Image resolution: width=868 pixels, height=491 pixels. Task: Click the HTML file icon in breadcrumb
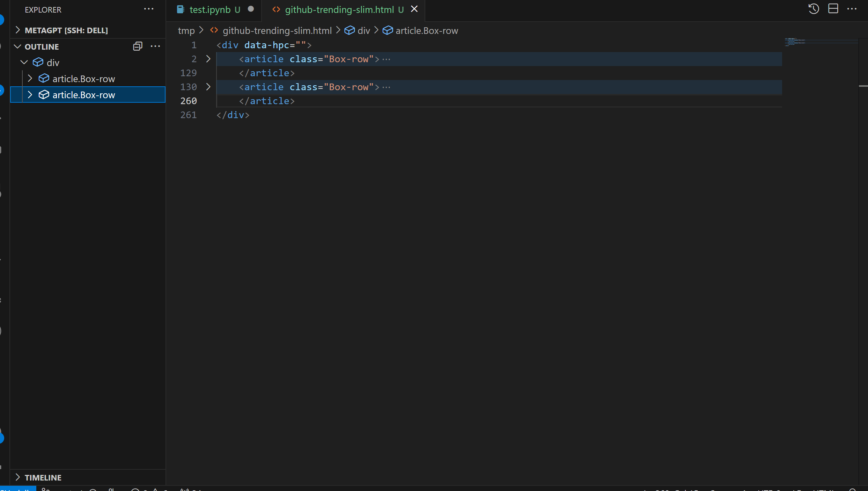click(214, 30)
